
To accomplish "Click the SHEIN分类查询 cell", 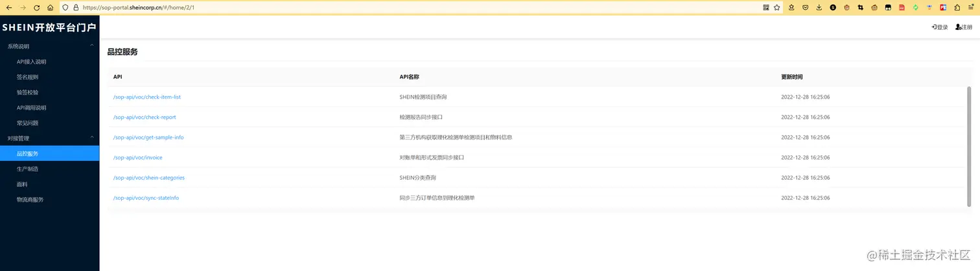I will click(x=417, y=178).
